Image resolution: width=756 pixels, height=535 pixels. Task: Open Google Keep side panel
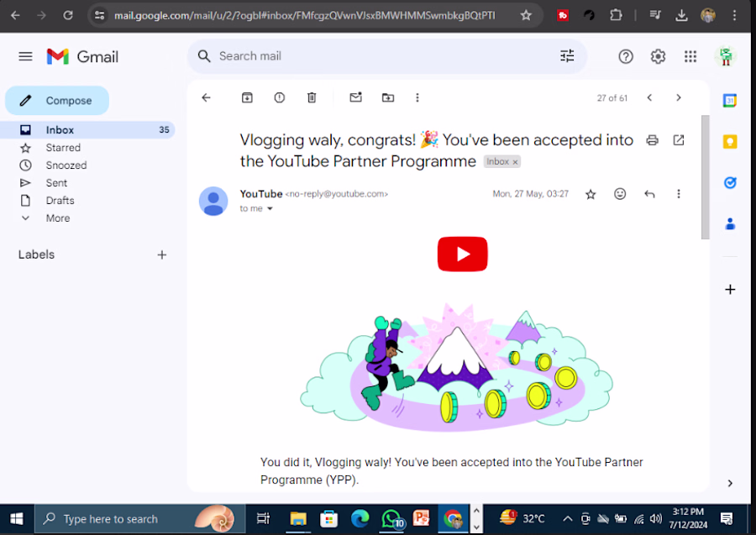(x=729, y=141)
